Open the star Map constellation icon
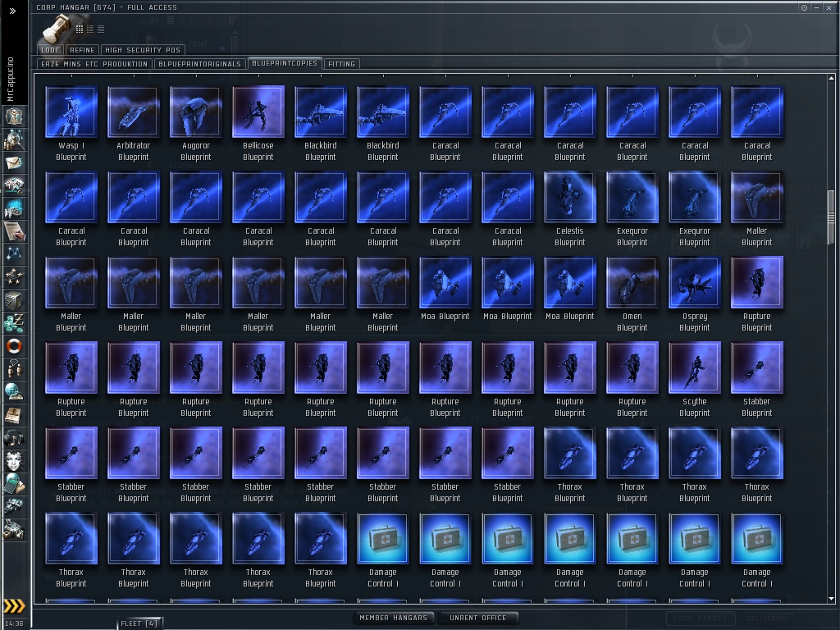The width and height of the screenshot is (840, 630). (x=14, y=254)
